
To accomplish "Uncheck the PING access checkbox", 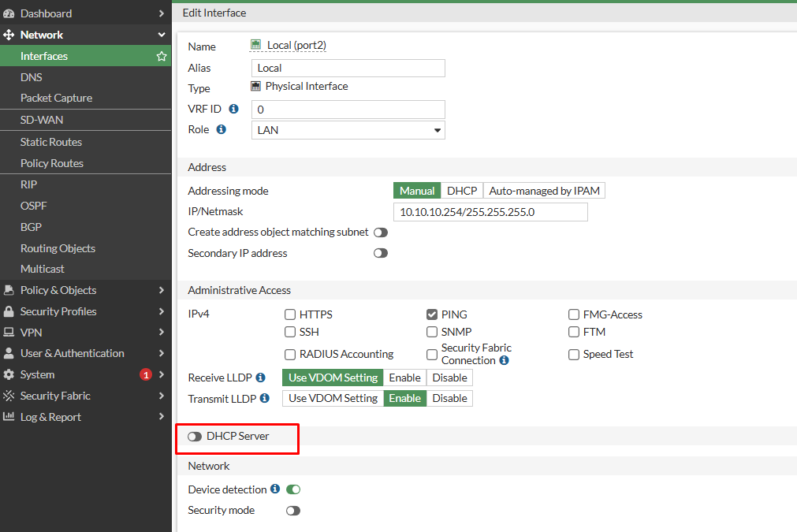I will pos(432,314).
